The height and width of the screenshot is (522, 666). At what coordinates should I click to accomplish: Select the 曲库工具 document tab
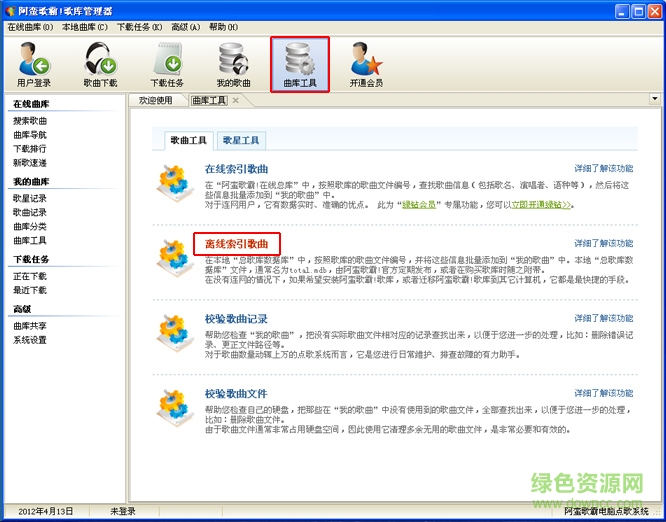209,101
